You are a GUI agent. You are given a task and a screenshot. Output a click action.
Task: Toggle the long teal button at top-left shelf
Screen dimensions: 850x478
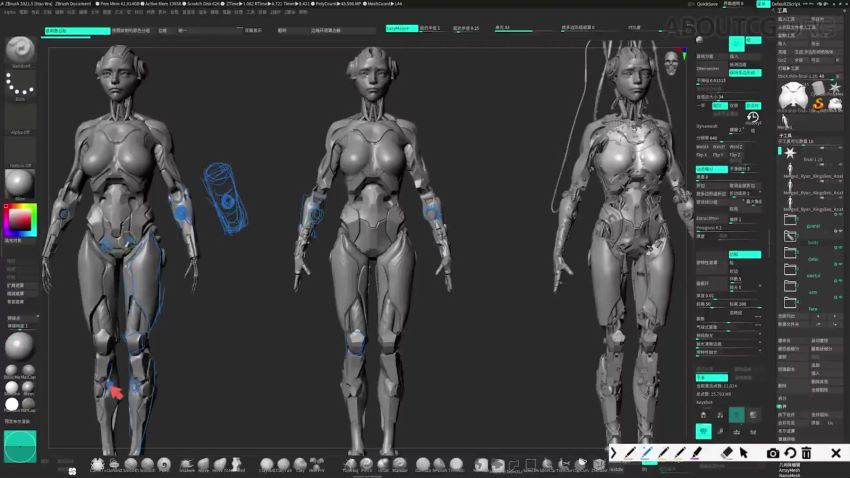(x=77, y=31)
